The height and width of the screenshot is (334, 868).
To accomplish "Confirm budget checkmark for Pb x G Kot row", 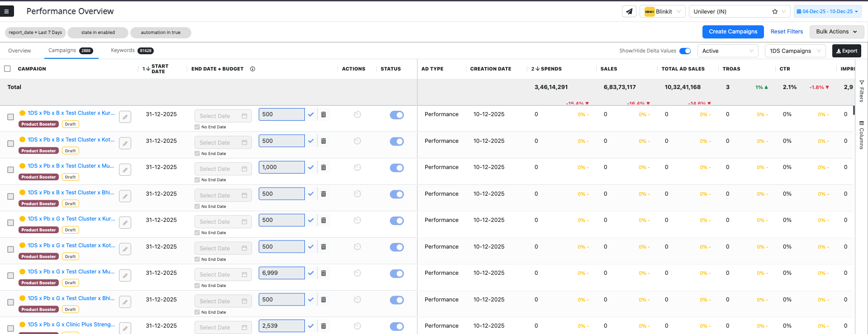I will click(x=311, y=247).
